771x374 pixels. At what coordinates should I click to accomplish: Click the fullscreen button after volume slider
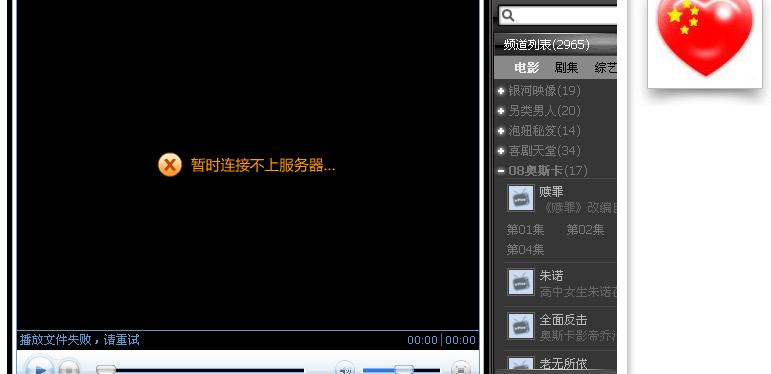pos(461,369)
